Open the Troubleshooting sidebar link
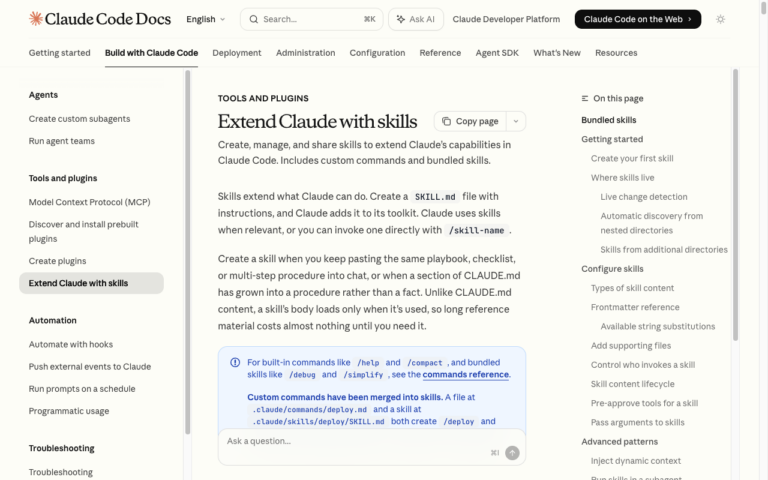Screen dimensions: 768x480 click(61, 472)
